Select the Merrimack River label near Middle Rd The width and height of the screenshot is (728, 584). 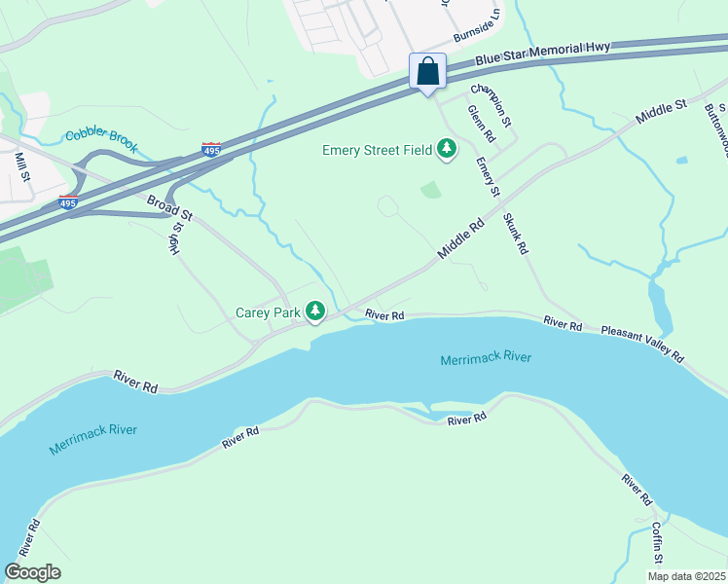(486, 358)
